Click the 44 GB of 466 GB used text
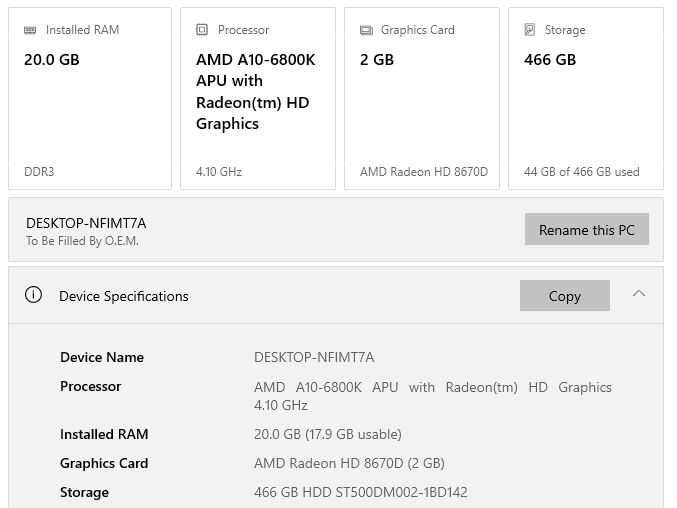Viewport: 677px width, 508px height. point(581,172)
